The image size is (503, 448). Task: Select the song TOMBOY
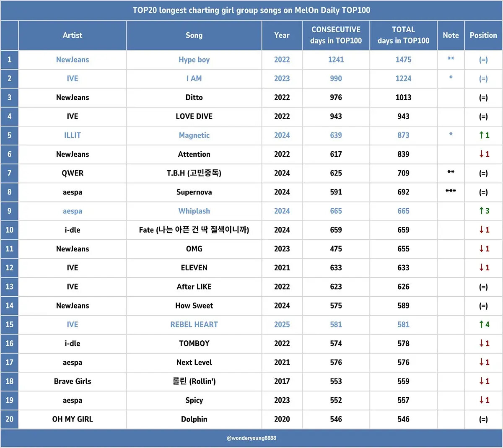click(194, 343)
